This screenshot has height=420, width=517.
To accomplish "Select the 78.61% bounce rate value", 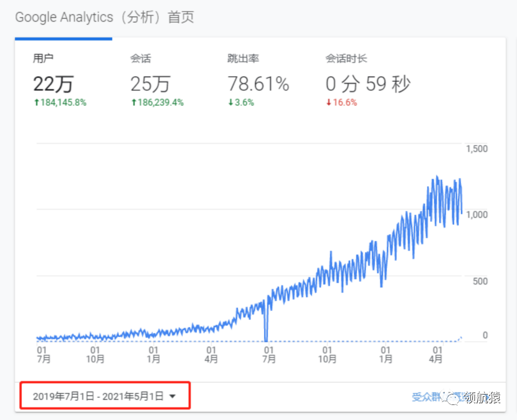I will [257, 83].
